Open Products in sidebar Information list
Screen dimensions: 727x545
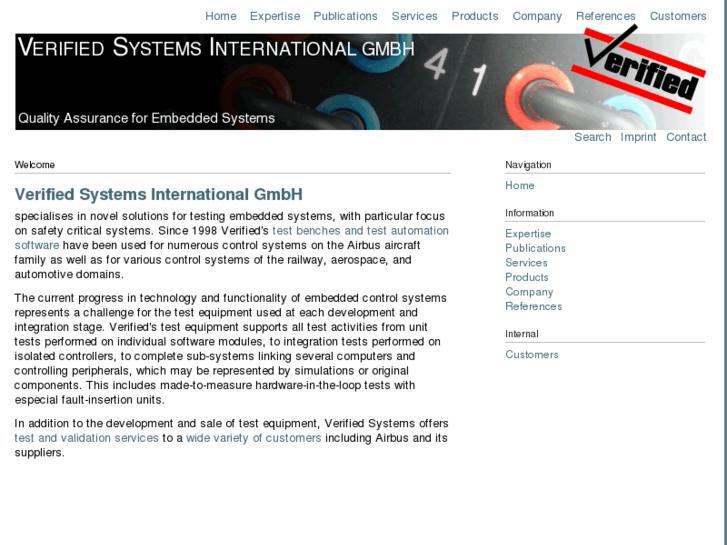527,277
